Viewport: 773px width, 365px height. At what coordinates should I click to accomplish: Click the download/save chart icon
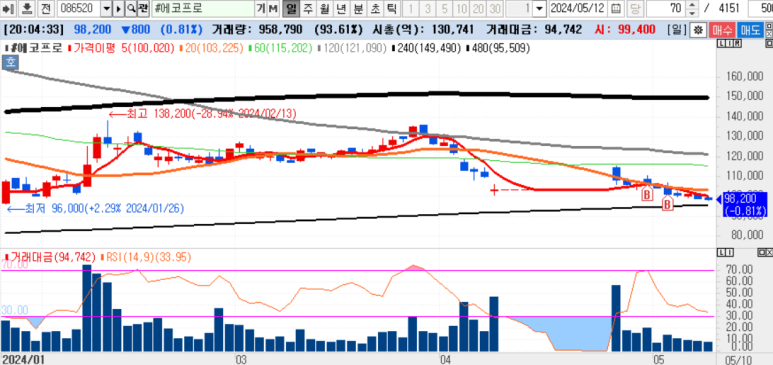(28, 8)
